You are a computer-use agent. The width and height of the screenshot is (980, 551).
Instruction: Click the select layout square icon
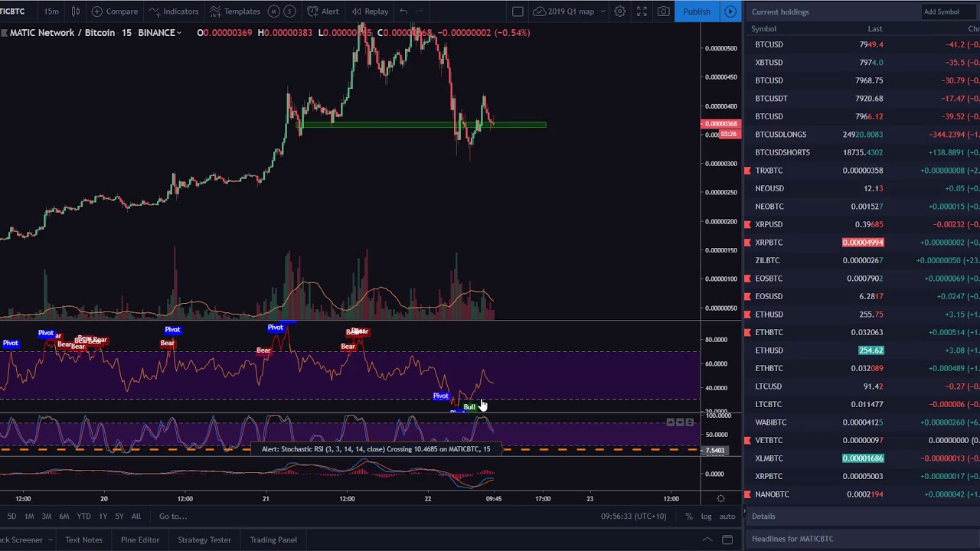tap(518, 11)
